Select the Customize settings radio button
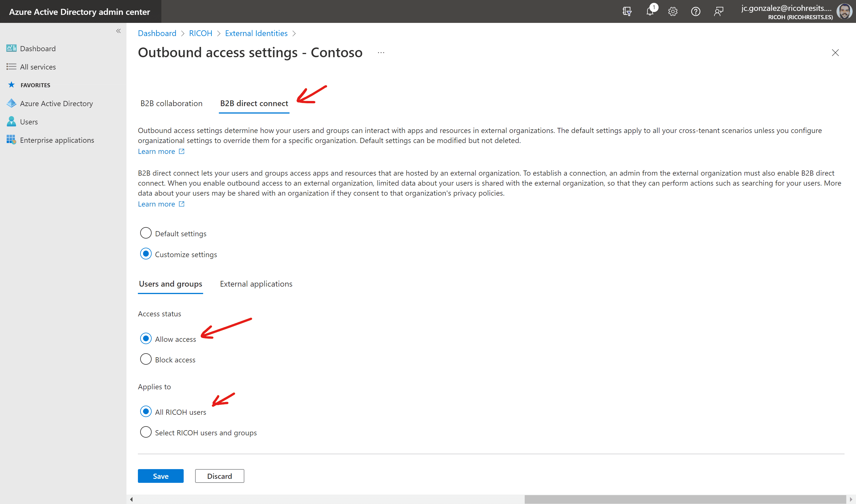 (146, 254)
